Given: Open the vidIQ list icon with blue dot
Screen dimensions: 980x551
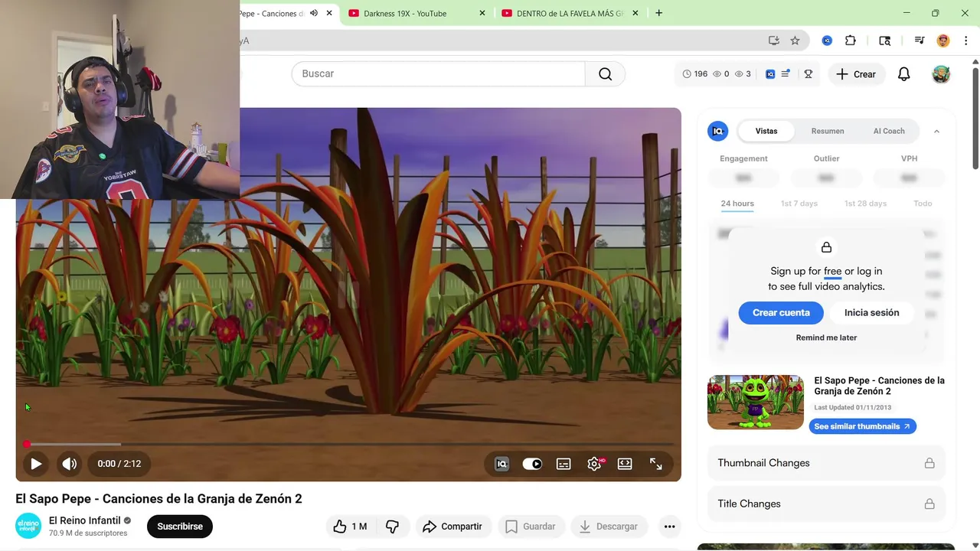Looking at the screenshot, I should click(786, 74).
